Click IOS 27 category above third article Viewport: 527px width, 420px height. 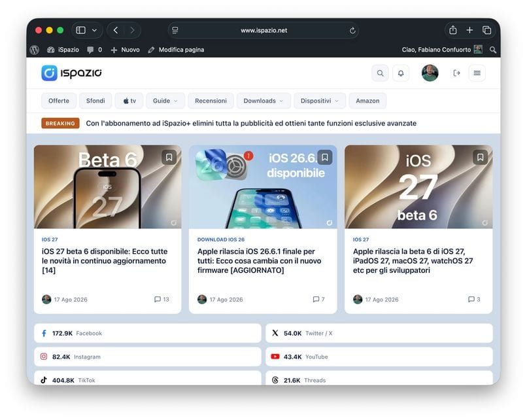pyautogui.click(x=361, y=239)
